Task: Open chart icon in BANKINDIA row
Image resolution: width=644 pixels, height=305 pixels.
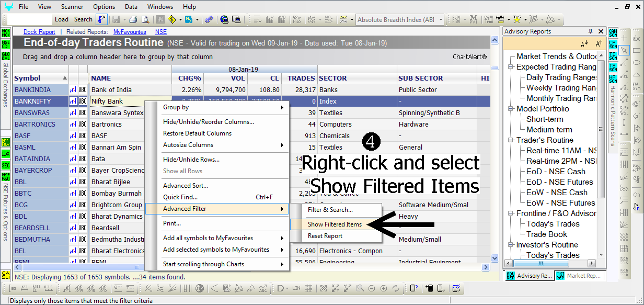Action: tap(73, 90)
